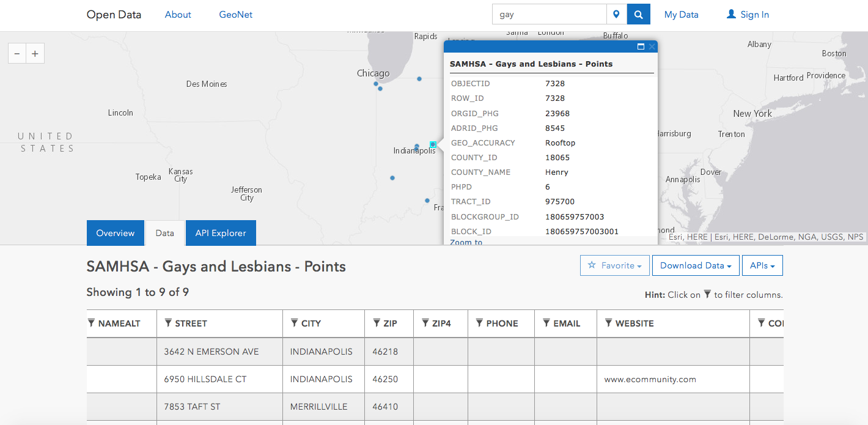868x425 pixels.
Task: Maximize the popup info window
Action: (641, 46)
